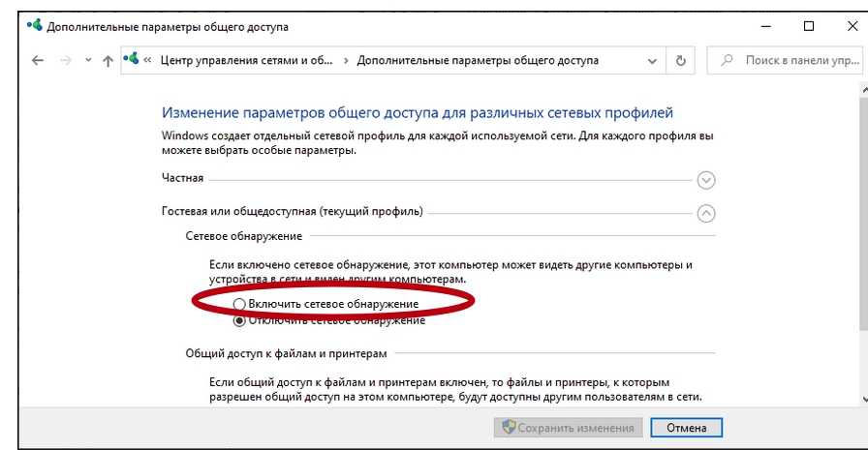Click the shield icon on Сохранить изменения
Image resolution: width=868 pixels, height=450 pixels.
coord(506,428)
